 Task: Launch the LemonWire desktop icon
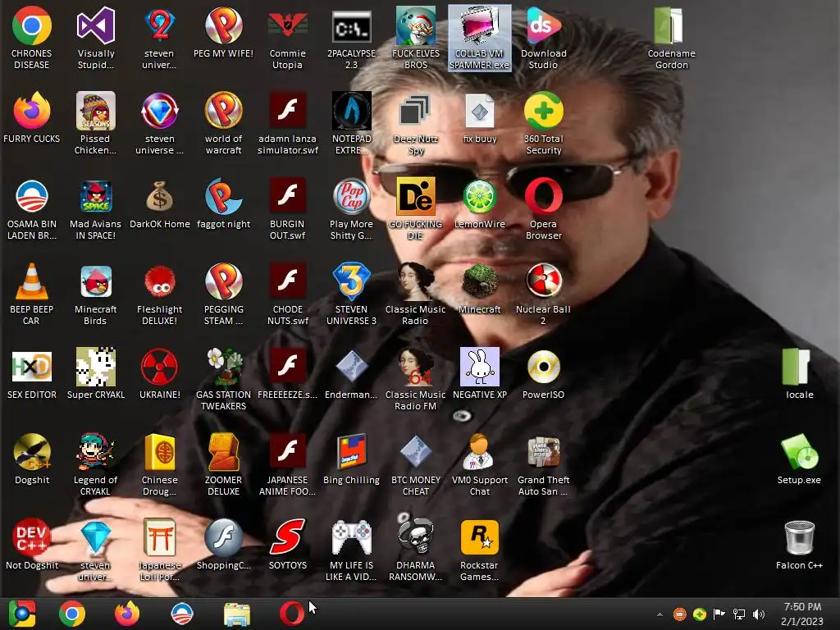tap(479, 196)
